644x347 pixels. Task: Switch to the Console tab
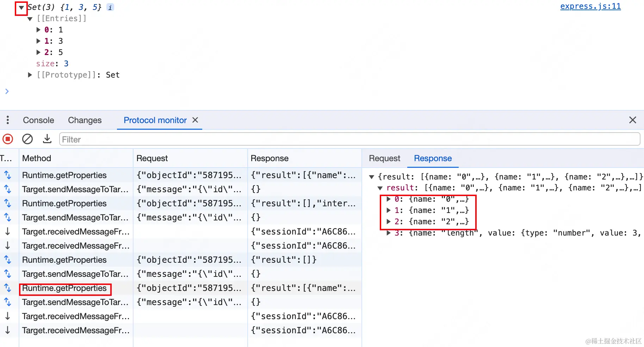(38, 120)
